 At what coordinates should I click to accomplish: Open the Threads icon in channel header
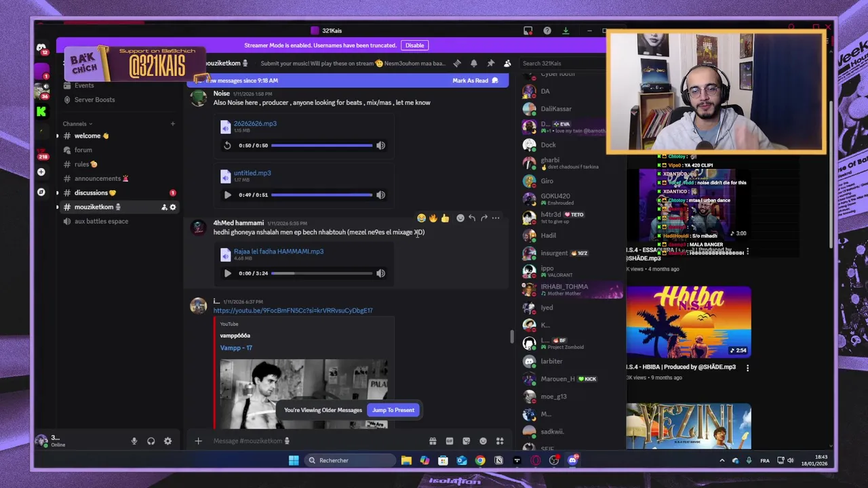tap(457, 63)
